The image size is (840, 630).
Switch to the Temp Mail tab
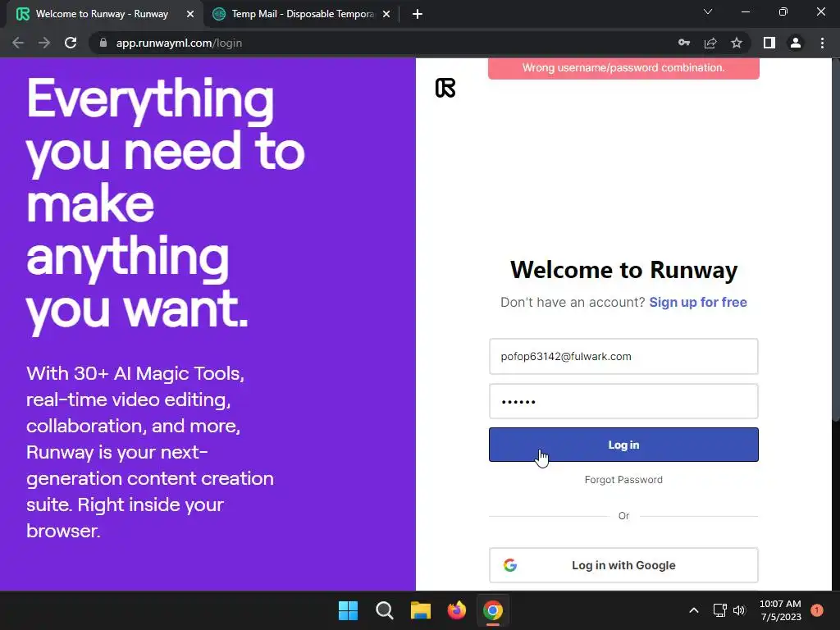(x=302, y=15)
